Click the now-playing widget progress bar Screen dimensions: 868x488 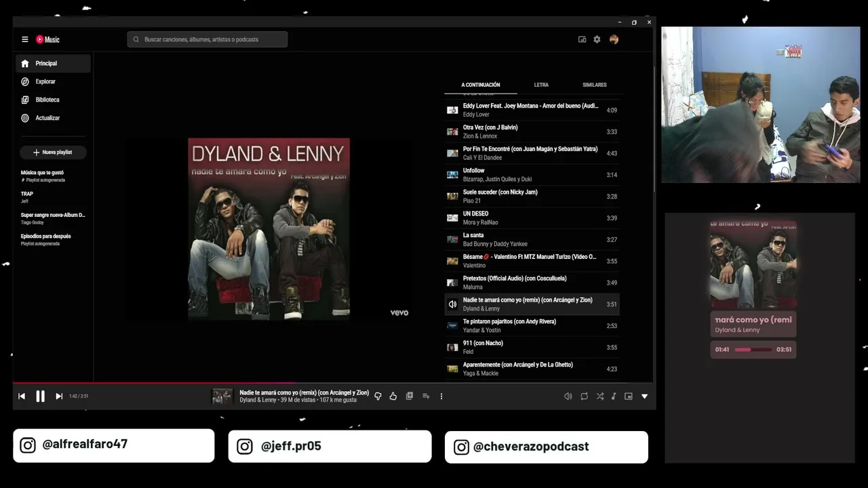753,350
